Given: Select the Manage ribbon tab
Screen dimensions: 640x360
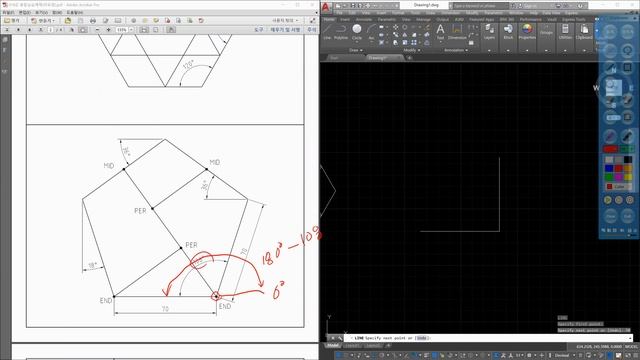Looking at the screenshot, I should click(423, 19).
